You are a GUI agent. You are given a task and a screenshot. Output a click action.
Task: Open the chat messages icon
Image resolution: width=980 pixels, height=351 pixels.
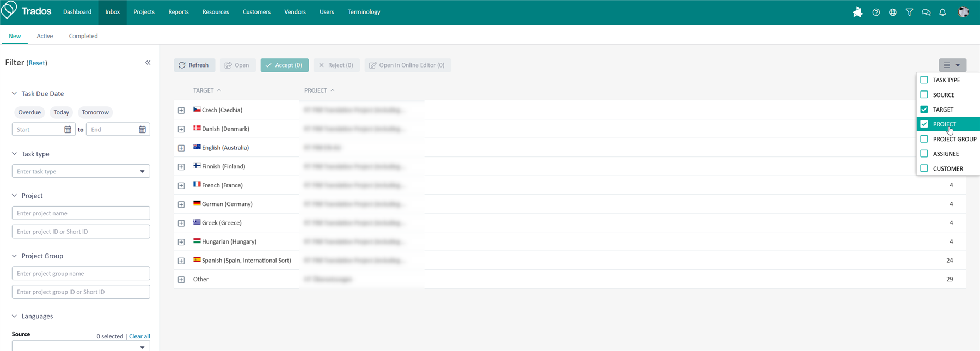[x=926, y=12]
